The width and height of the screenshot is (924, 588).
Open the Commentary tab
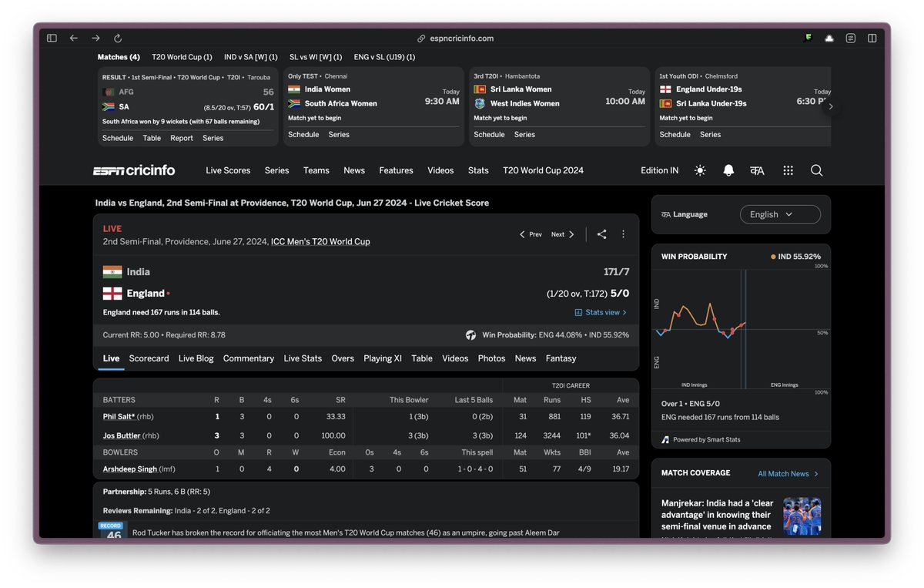point(249,358)
